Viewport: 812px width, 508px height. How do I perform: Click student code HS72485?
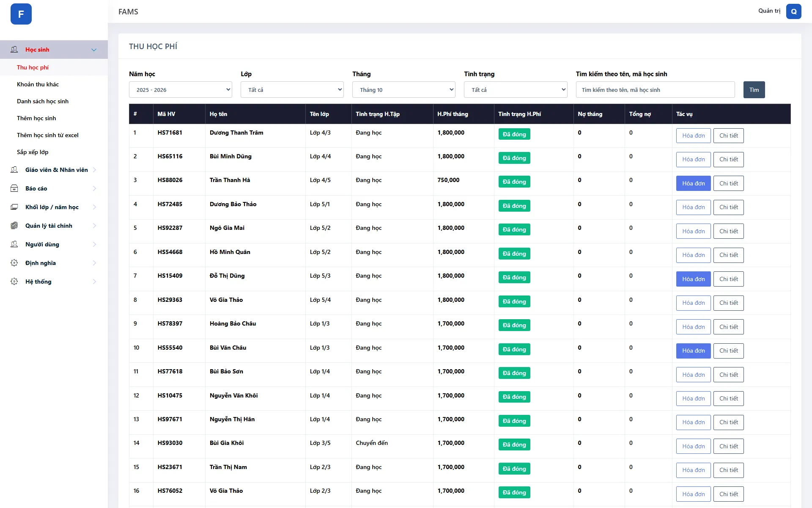170,204
